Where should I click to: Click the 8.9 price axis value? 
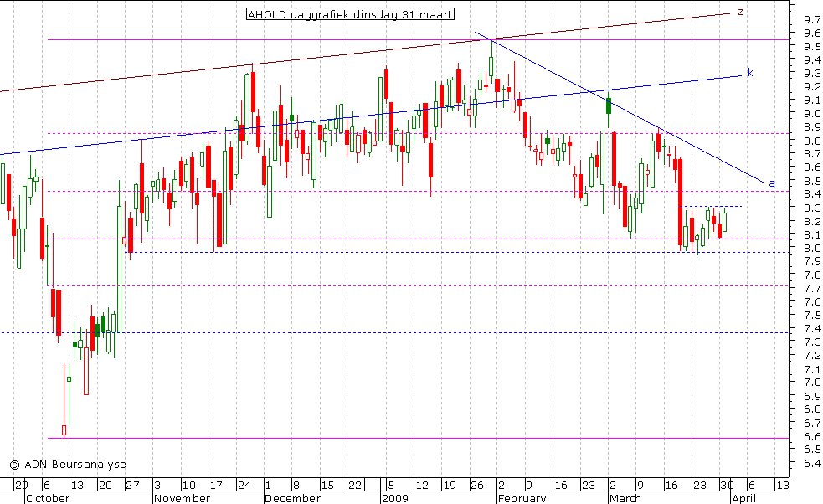tap(812, 127)
